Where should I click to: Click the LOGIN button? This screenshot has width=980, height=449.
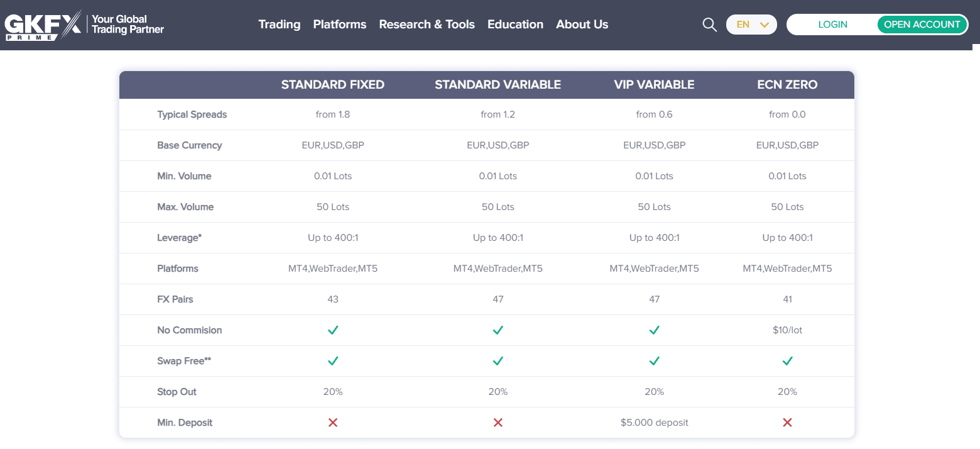(832, 25)
